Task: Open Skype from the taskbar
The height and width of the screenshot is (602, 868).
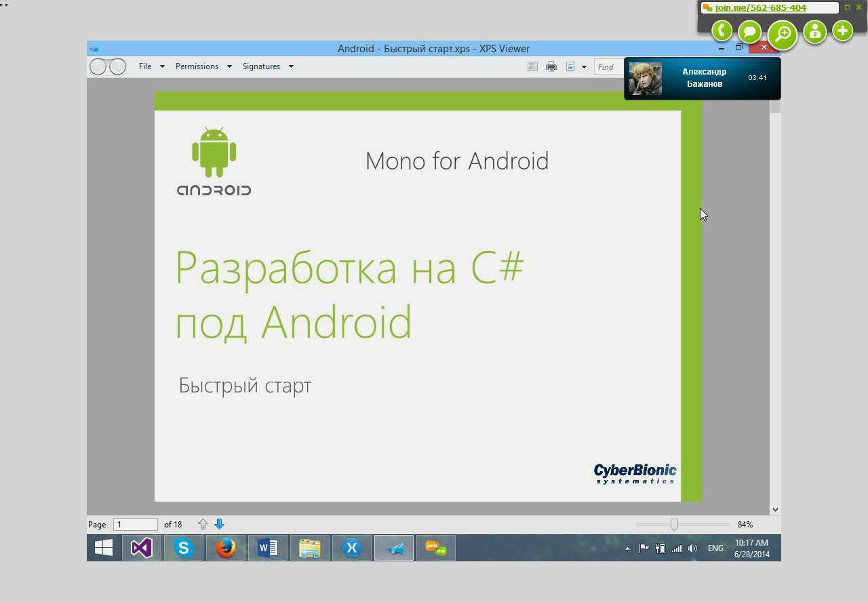Action: click(x=184, y=548)
